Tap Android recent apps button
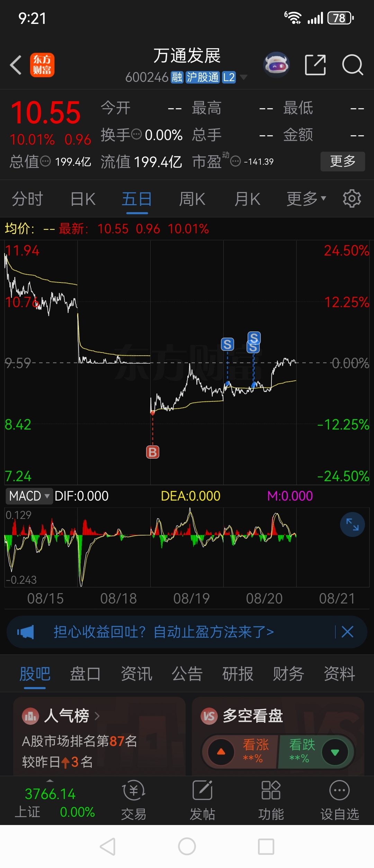The image size is (374, 868). (x=266, y=847)
